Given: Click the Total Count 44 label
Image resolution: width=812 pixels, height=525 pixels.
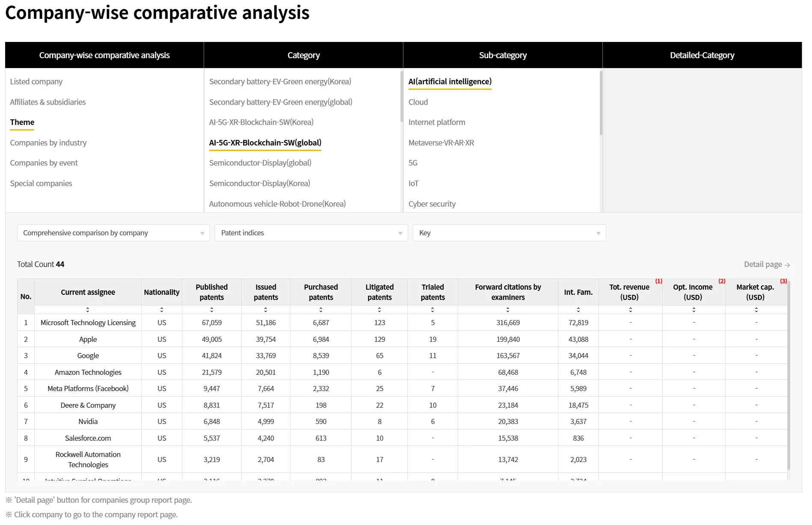Looking at the screenshot, I should point(41,264).
